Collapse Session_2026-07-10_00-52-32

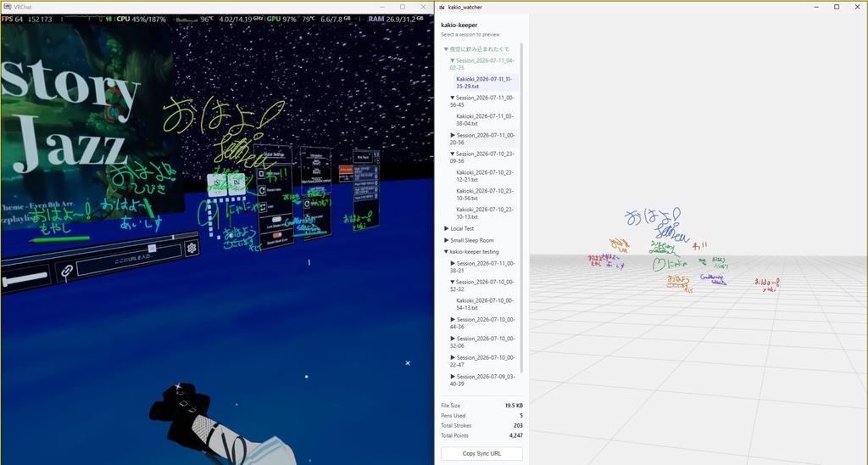tap(481, 285)
